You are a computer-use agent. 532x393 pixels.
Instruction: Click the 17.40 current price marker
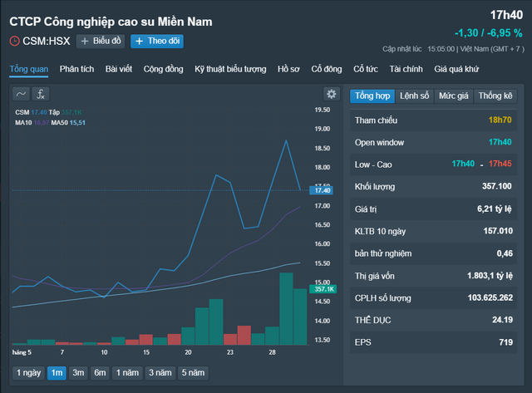click(320, 190)
